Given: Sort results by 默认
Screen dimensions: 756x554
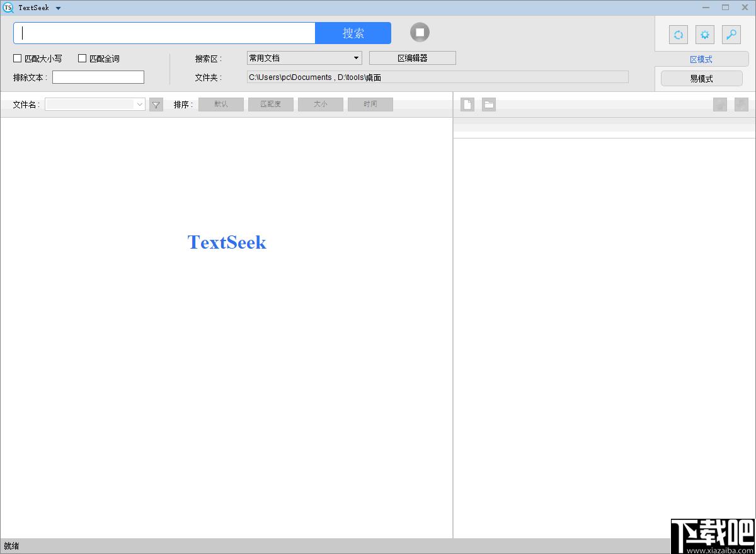Looking at the screenshot, I should pos(221,105).
